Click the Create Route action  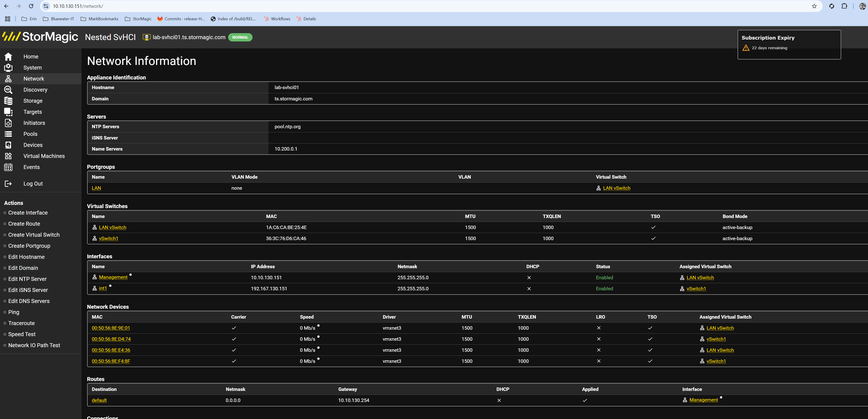click(24, 224)
